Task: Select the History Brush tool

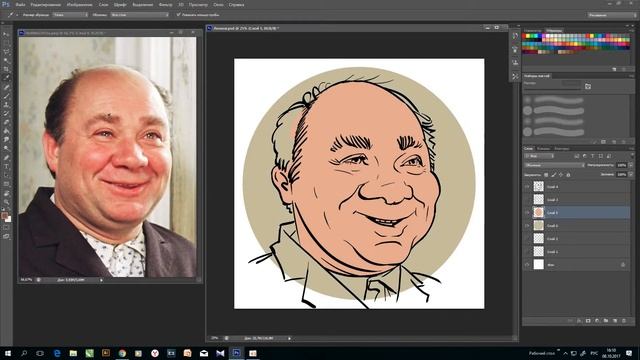Action: click(x=6, y=113)
